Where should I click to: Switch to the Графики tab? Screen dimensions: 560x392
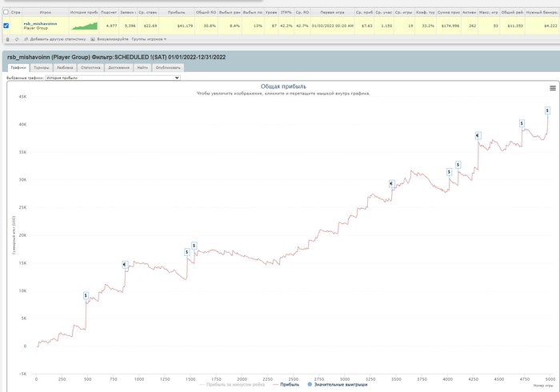pos(18,67)
